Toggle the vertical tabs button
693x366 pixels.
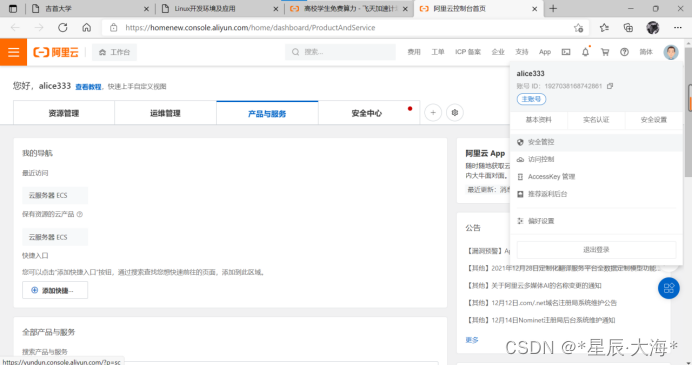13,8
